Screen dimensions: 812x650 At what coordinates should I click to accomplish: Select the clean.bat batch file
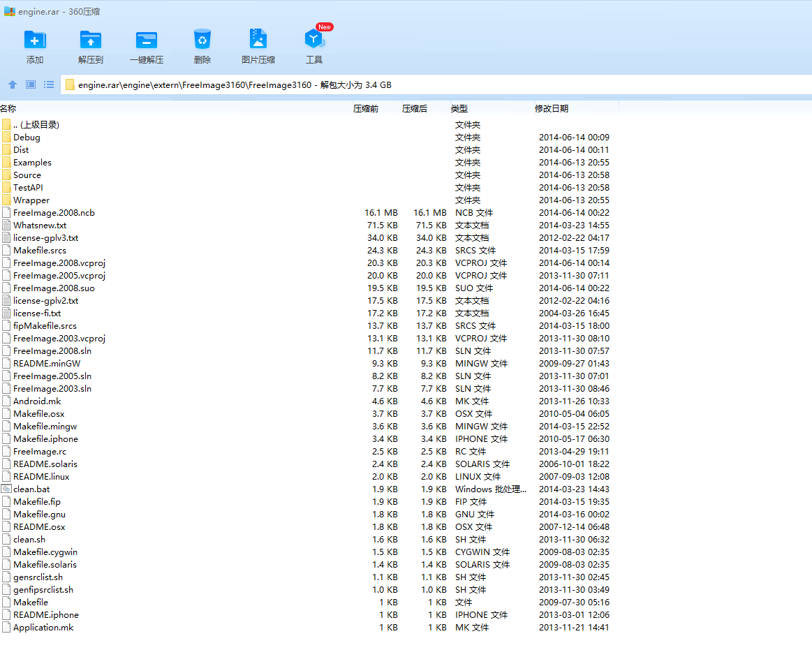coord(31,489)
